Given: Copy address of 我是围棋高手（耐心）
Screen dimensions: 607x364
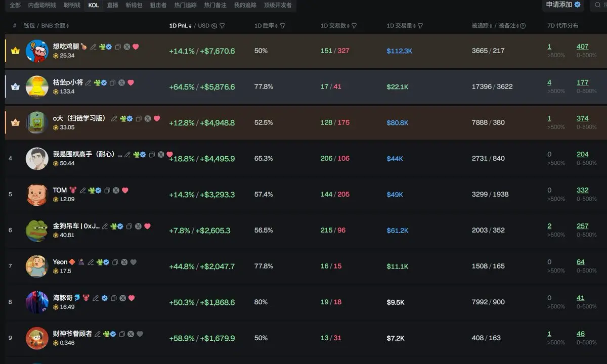Looking at the screenshot, I should pos(152,155).
